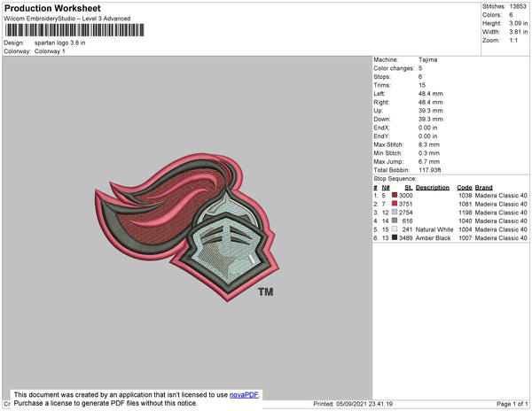532x411 pixels.
Task: Click the Brand column header
Action: coord(484,188)
